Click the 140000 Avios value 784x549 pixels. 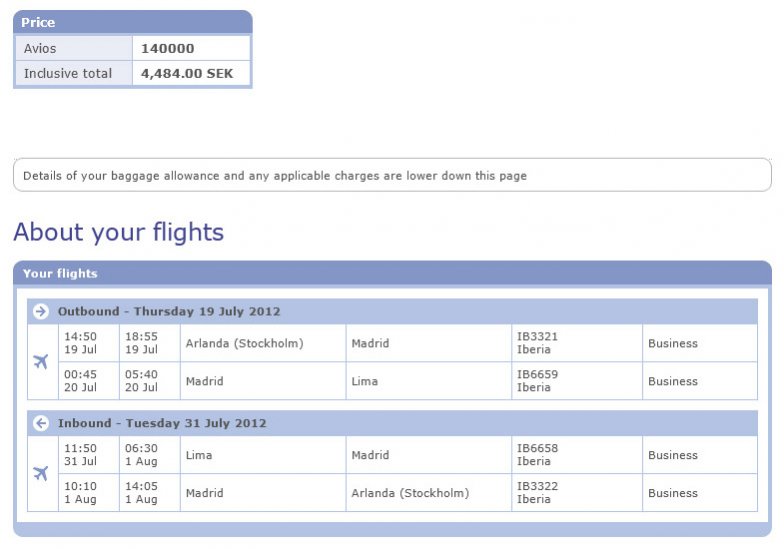[x=167, y=48]
